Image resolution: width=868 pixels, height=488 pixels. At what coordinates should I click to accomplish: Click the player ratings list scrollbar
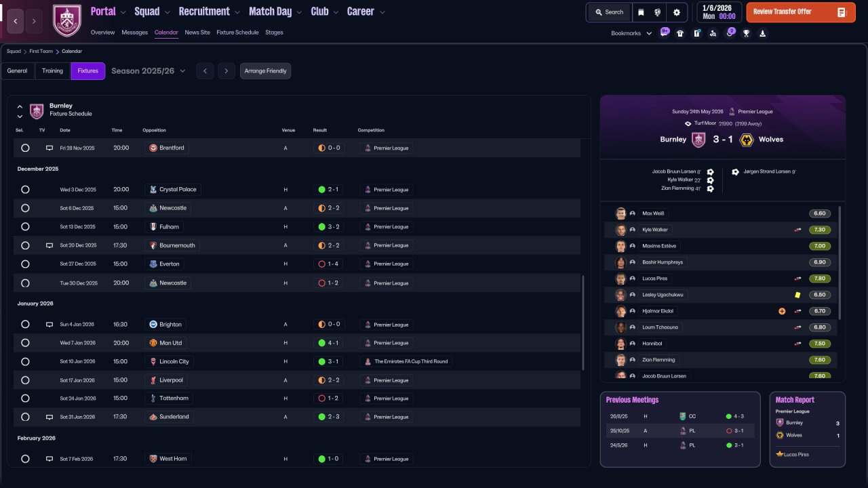[x=840, y=263]
